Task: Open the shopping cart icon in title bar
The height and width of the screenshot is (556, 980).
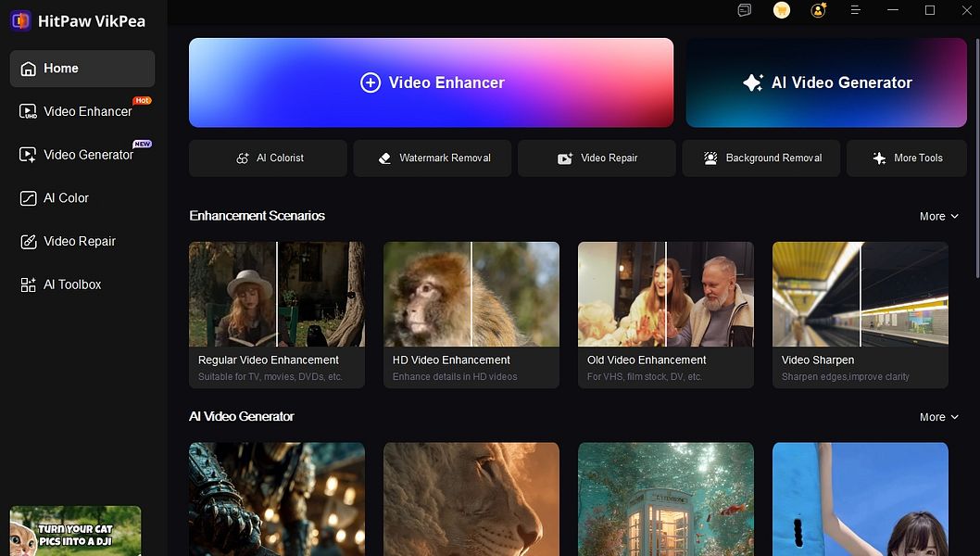Action: tap(781, 10)
